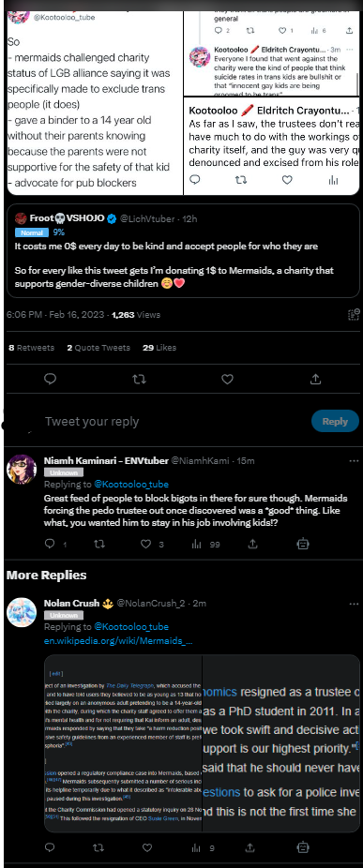Share the main tweet via share icon
This screenshot has height=868, width=363.
pos(315,380)
